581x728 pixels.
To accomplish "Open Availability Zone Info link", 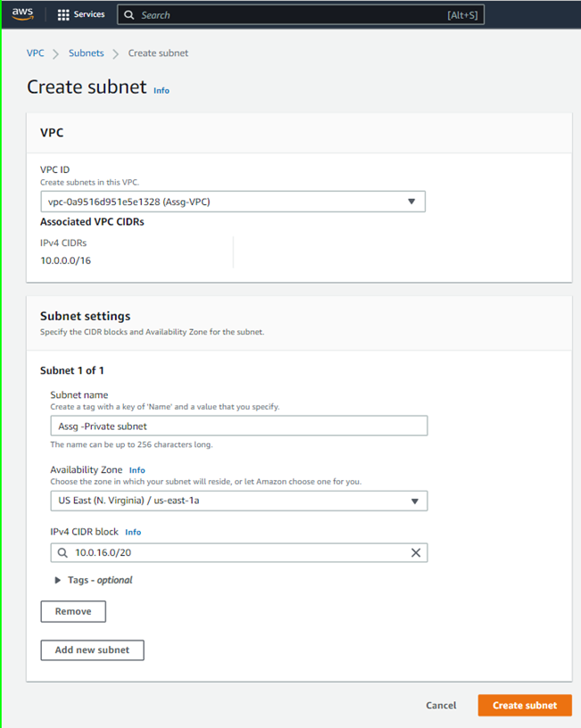I will tap(137, 469).
